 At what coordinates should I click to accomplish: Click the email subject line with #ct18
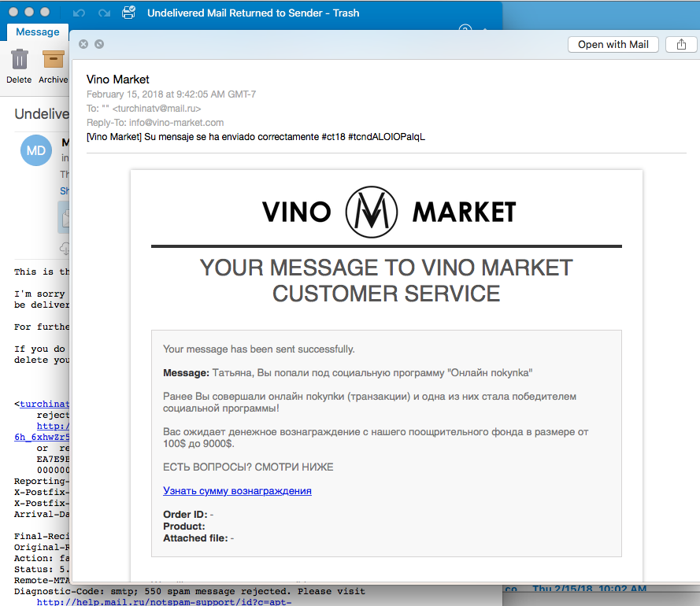coord(256,137)
